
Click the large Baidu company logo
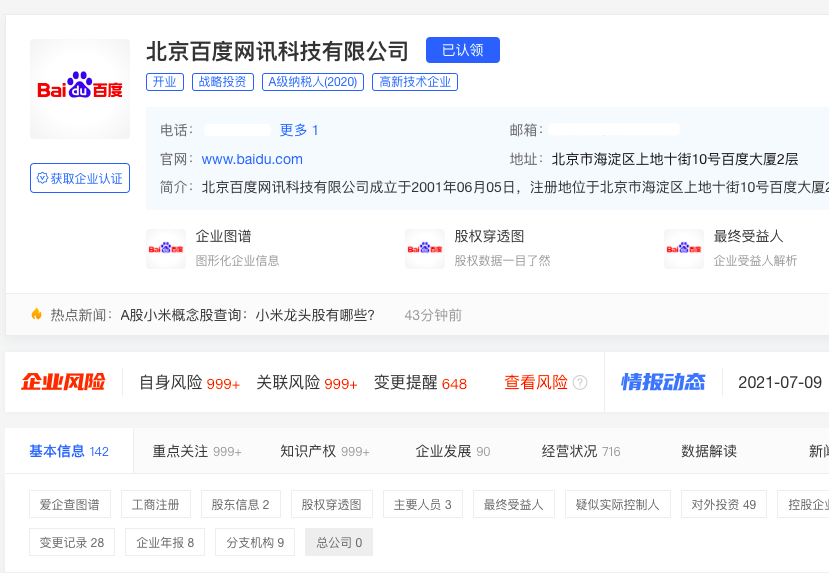(80, 89)
